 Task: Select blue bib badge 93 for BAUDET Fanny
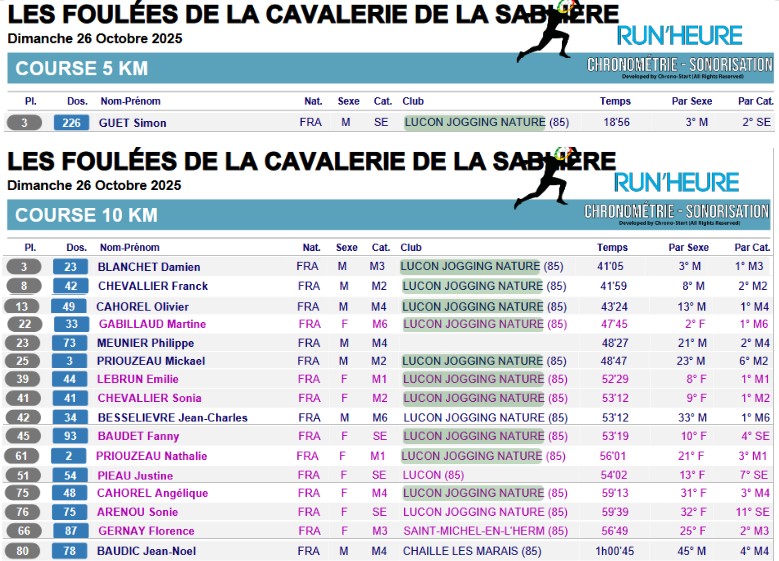[x=70, y=436]
